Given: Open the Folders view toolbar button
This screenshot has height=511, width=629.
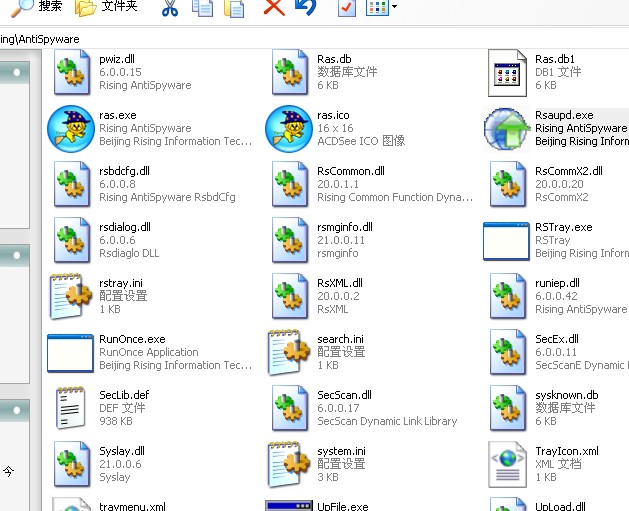Looking at the screenshot, I should [x=106, y=7].
